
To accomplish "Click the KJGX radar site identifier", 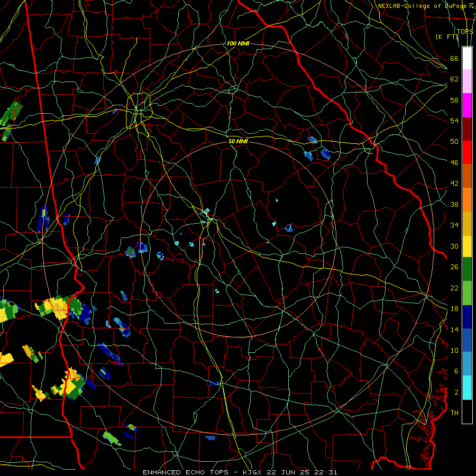I will (x=253, y=472).
